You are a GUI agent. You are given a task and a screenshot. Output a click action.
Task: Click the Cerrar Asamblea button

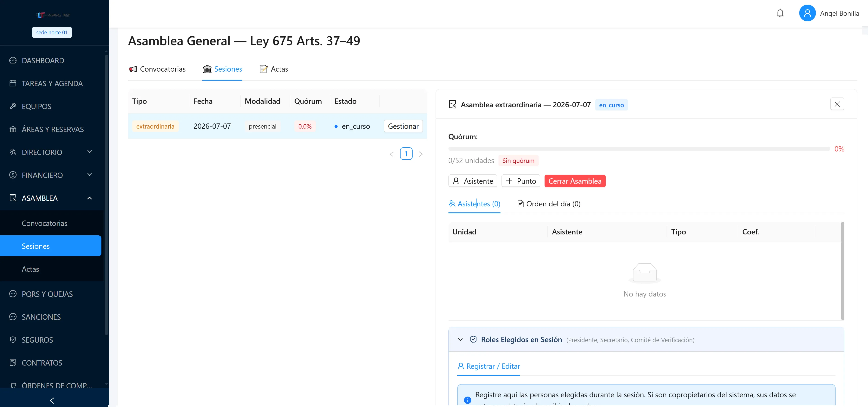pos(574,181)
